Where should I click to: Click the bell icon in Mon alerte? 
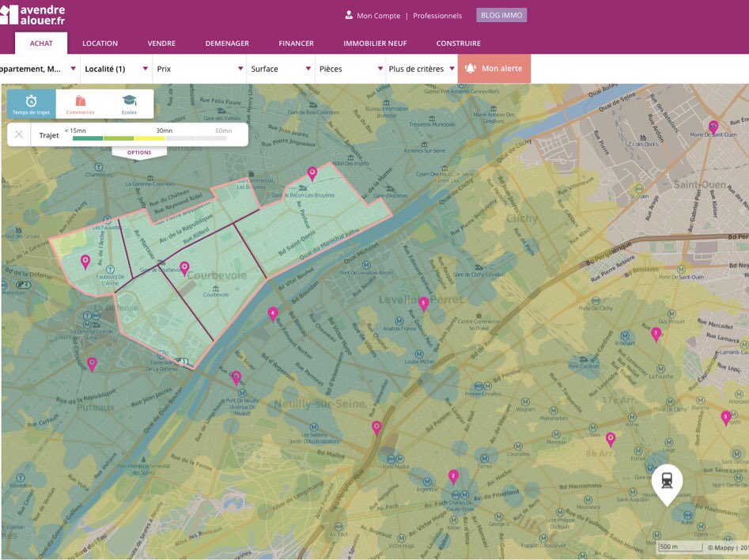pos(470,68)
